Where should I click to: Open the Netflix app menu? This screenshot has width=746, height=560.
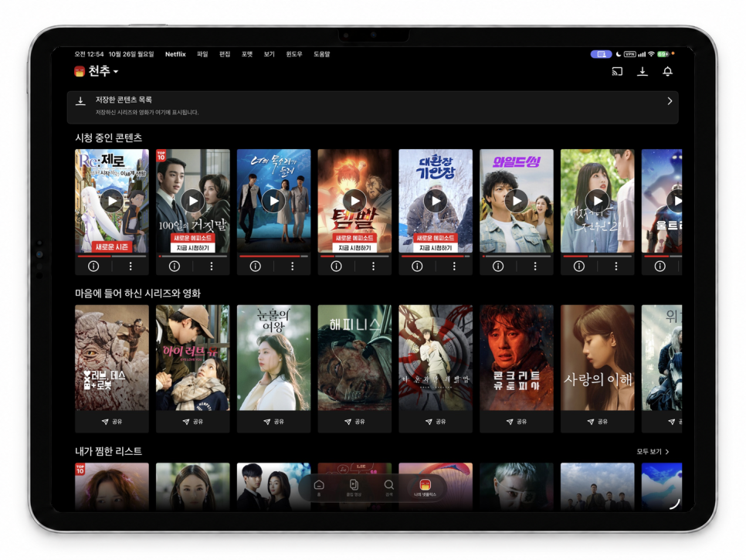tap(175, 54)
